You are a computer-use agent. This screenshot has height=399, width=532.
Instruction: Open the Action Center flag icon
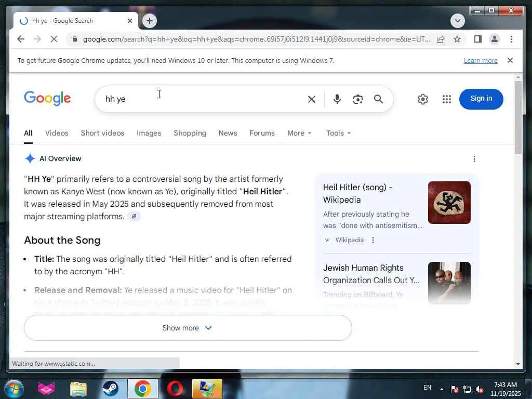455,390
